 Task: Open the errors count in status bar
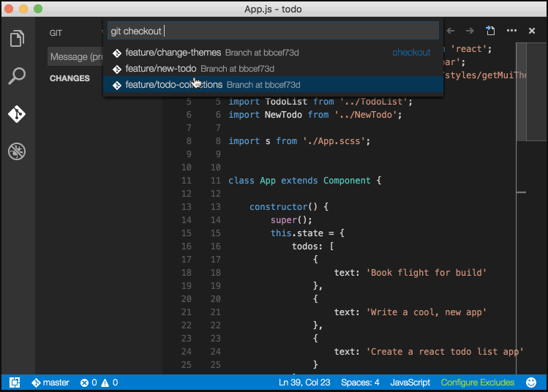[89, 382]
